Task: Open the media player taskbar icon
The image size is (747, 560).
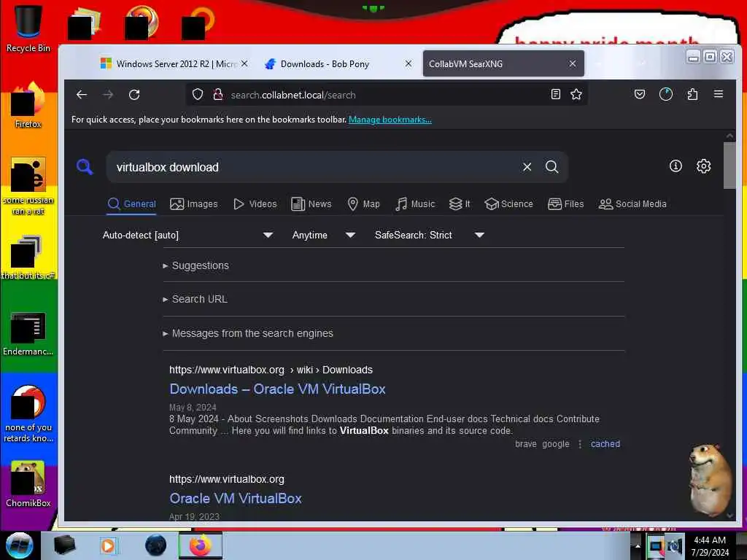Action: 108,545
